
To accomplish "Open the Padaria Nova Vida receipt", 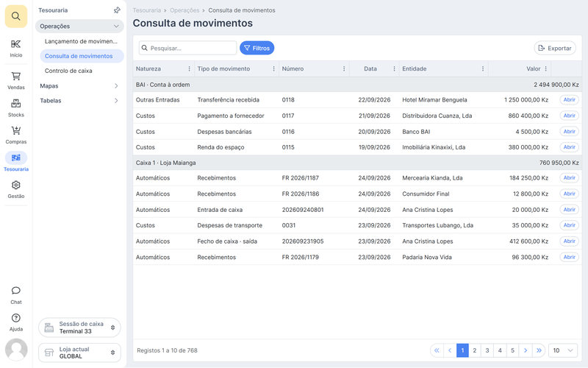I will pyautogui.click(x=569, y=257).
